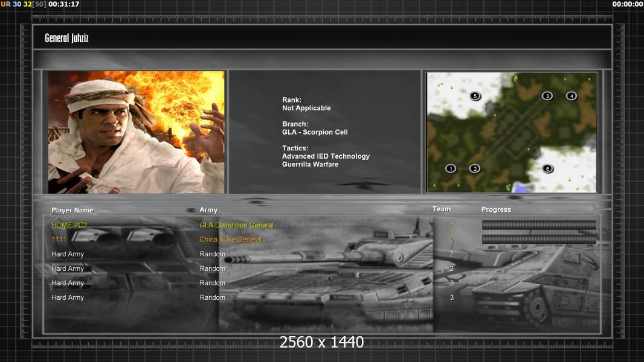Screen dimensions: 644x362
Task: Pick start position marker 3 on the map
Action: (547, 96)
